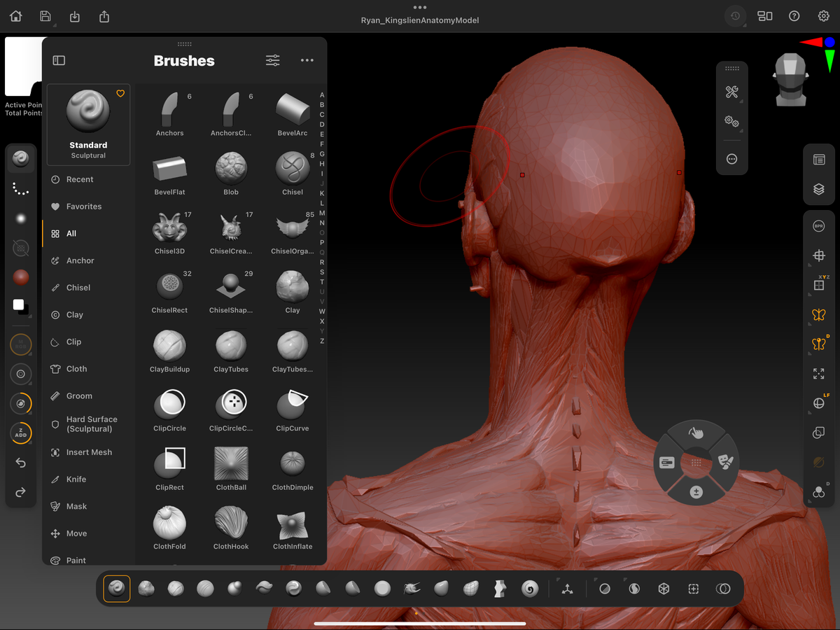Undo the last sculpting stroke
Image resolution: width=840 pixels, height=630 pixels.
click(20, 463)
